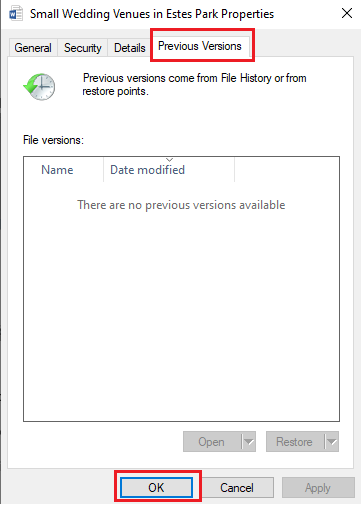Confirm with the OK button
The width and height of the screenshot is (361, 505).
pyautogui.click(x=156, y=488)
